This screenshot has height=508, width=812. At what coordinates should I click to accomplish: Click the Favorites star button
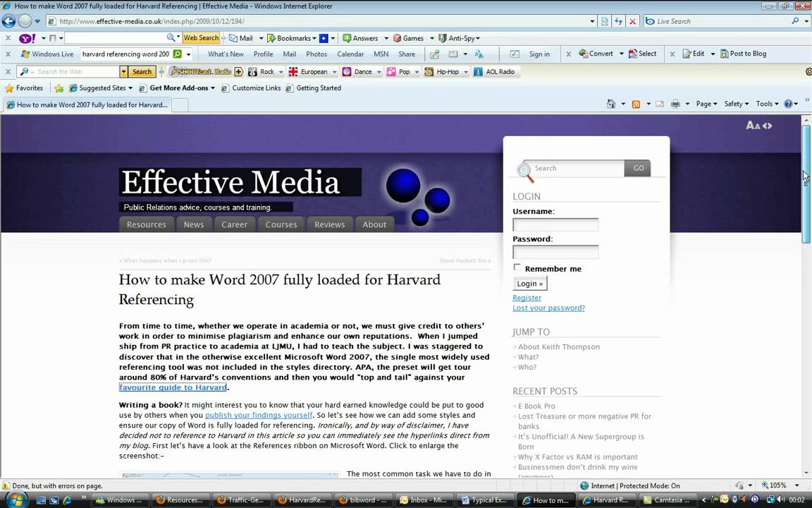[24, 88]
